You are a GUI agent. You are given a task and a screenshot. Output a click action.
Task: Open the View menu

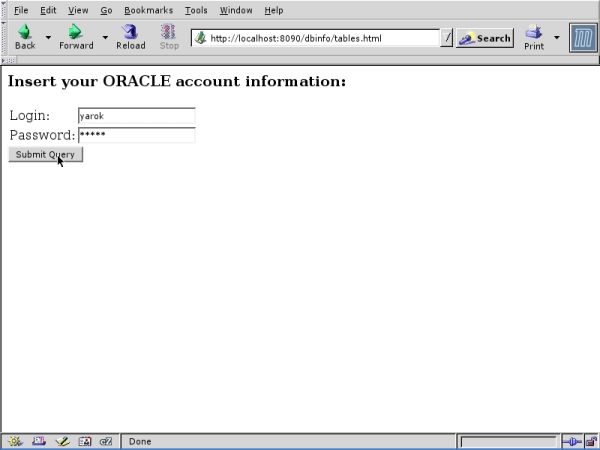pyautogui.click(x=78, y=10)
